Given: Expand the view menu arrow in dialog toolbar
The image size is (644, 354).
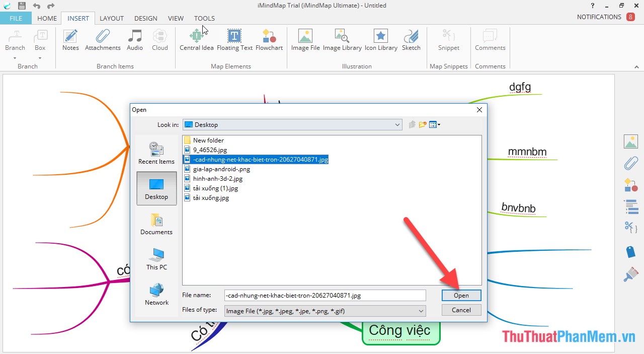Looking at the screenshot, I should coord(439,124).
